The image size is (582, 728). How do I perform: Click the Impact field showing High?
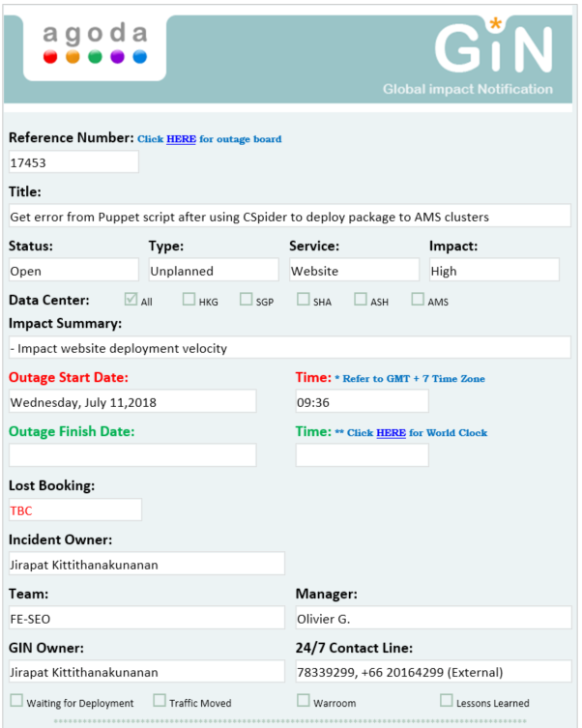[494, 270]
